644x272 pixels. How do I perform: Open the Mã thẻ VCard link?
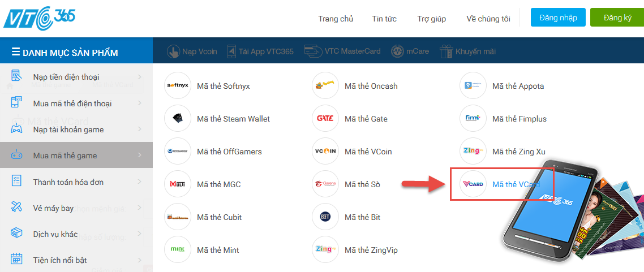point(516,184)
